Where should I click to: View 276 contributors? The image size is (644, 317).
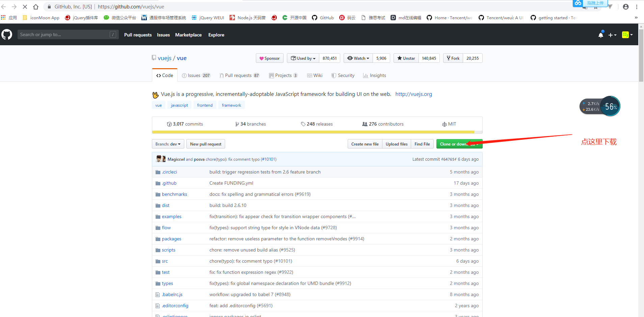(383, 124)
